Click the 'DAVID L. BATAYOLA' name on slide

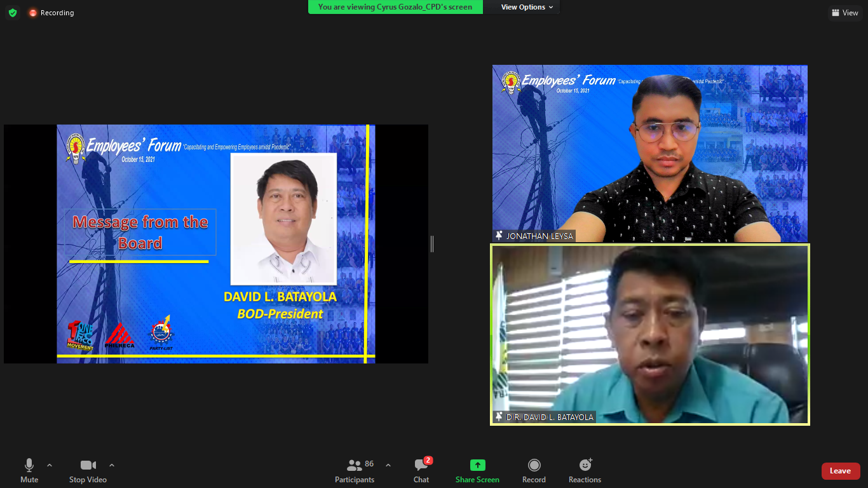280,297
